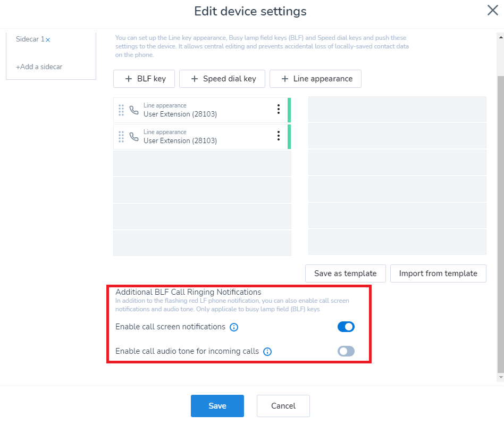Open three-dot menu for first line appearance

click(278, 110)
